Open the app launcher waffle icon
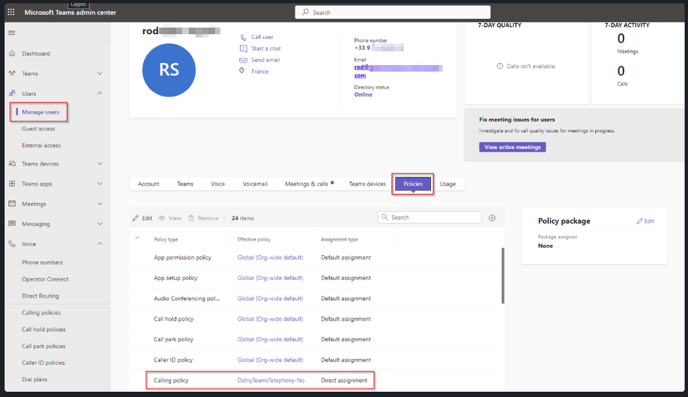 coord(11,12)
